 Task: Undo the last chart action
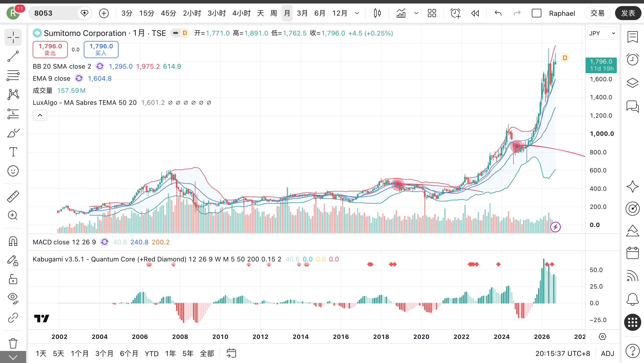coord(498,13)
